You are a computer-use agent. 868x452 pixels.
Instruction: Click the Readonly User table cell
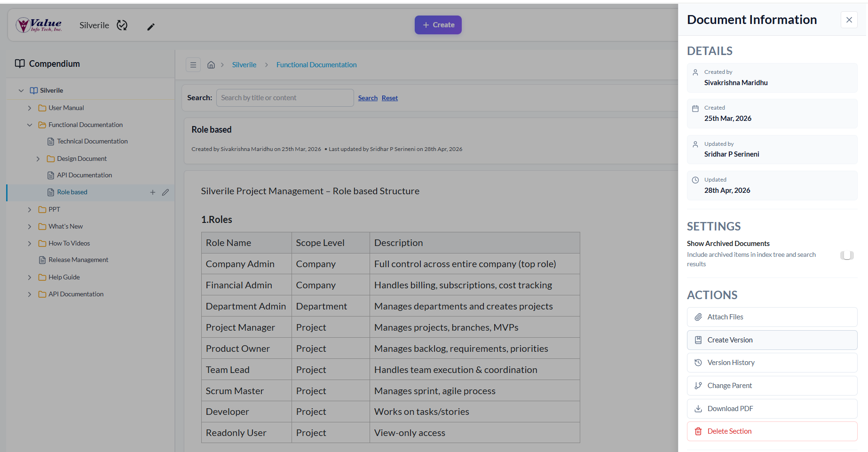click(246, 433)
